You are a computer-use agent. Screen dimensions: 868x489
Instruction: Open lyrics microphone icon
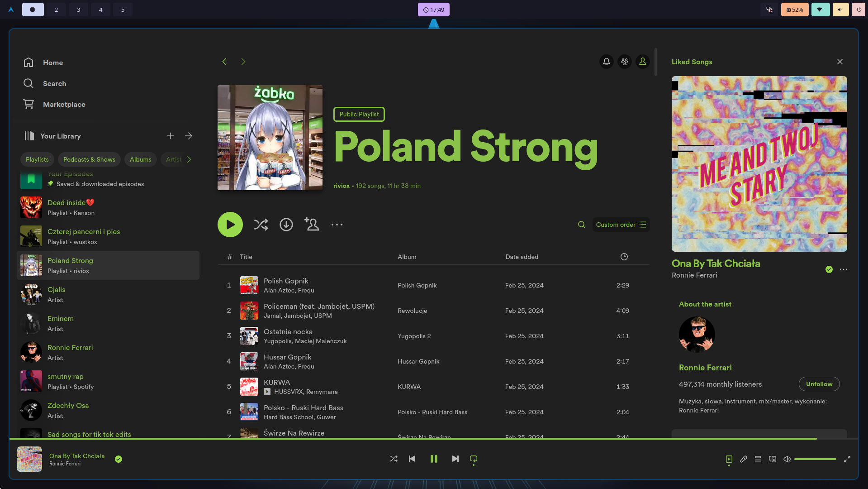pyautogui.click(x=744, y=459)
